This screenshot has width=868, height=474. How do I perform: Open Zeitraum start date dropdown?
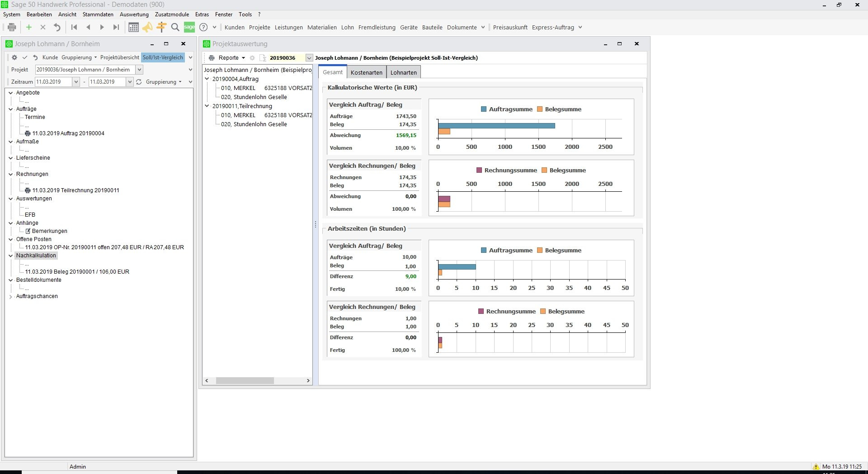(x=76, y=82)
